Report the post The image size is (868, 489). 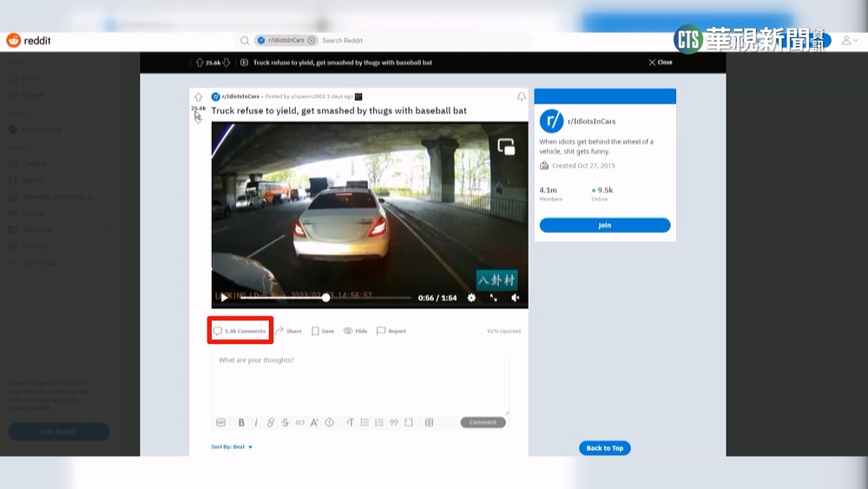tap(391, 331)
